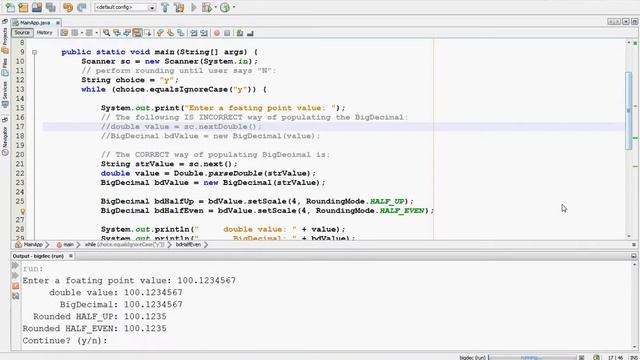Select the MainApp.java editor tab

tap(35, 23)
